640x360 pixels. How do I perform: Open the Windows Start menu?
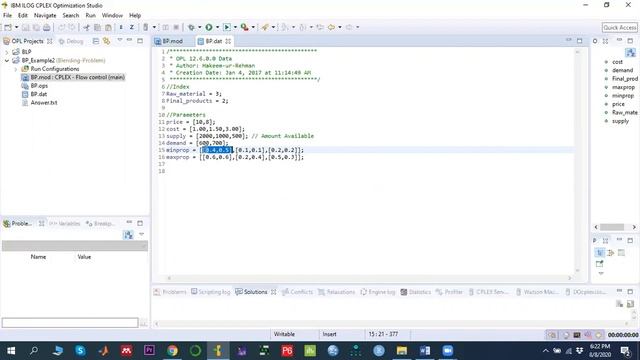click(11, 351)
